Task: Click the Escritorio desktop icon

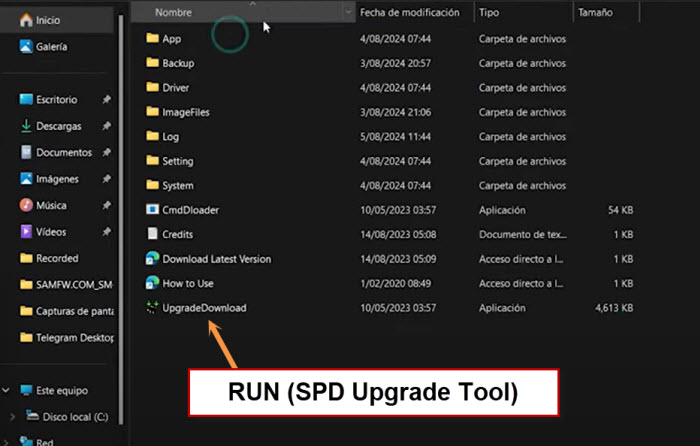Action: 26,99
